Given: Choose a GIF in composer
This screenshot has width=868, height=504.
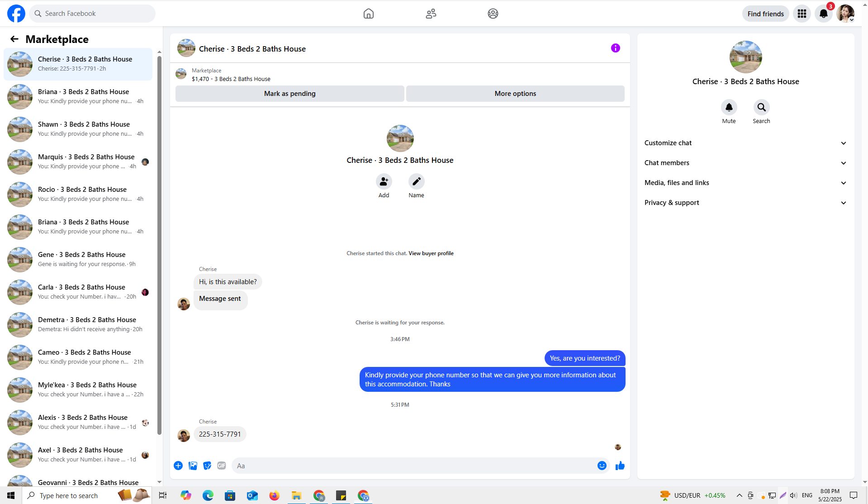Looking at the screenshot, I should [222, 466].
